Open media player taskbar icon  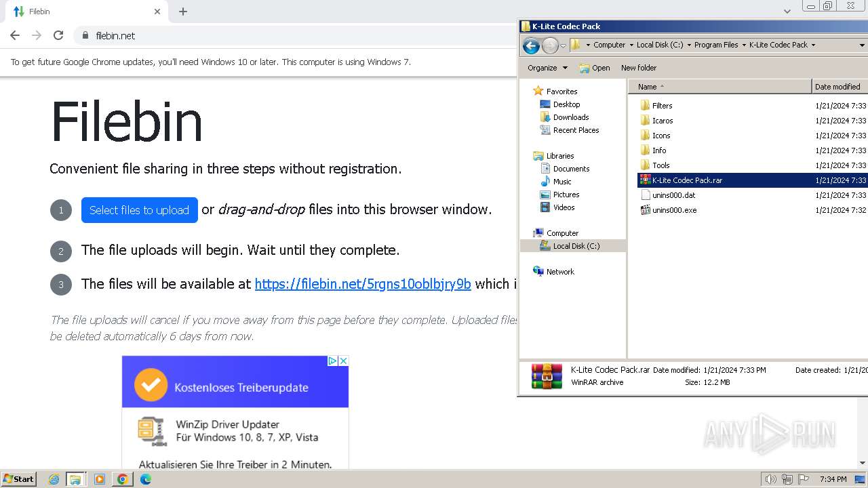(100, 479)
